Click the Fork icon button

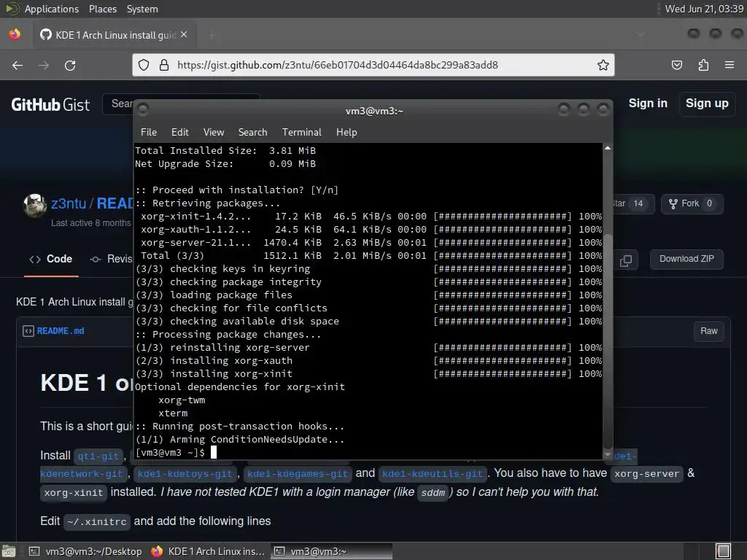(x=692, y=204)
